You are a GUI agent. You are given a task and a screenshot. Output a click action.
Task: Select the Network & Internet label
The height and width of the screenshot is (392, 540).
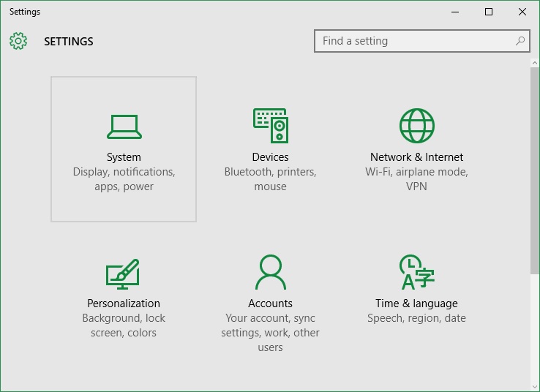417,157
